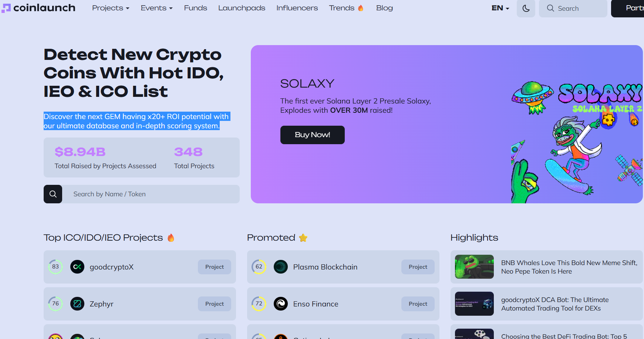
Task: Open goodcryptoX DCA Bot article link
Action: click(x=554, y=304)
